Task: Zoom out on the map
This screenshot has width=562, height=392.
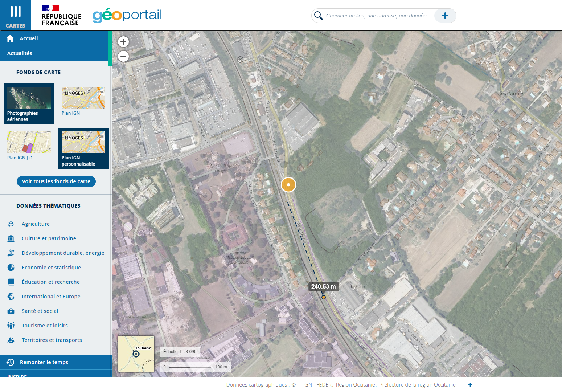Action: click(123, 56)
